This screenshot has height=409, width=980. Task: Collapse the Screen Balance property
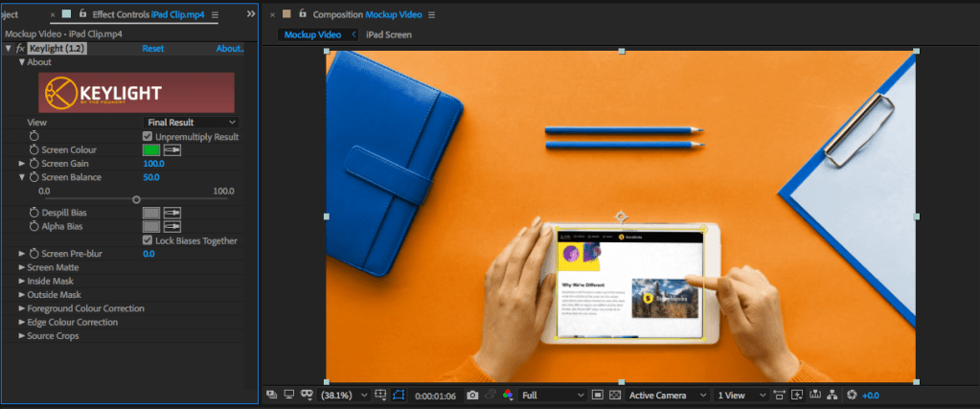pos(22,177)
